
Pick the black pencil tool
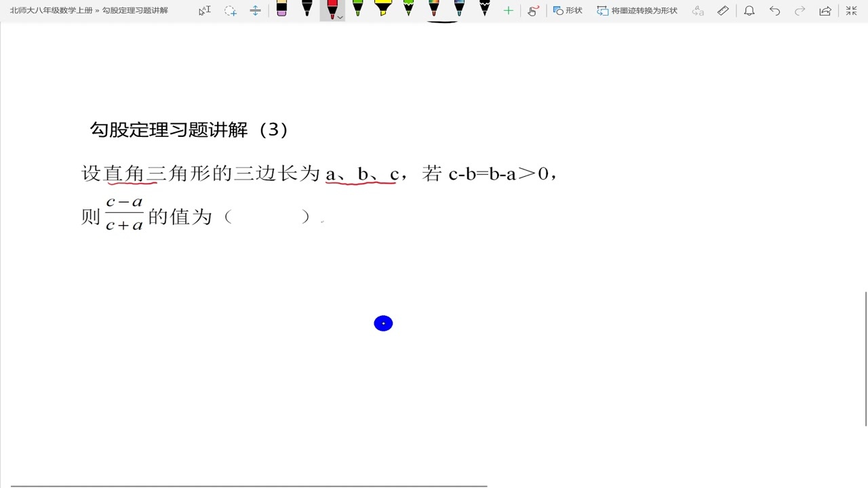484,9
